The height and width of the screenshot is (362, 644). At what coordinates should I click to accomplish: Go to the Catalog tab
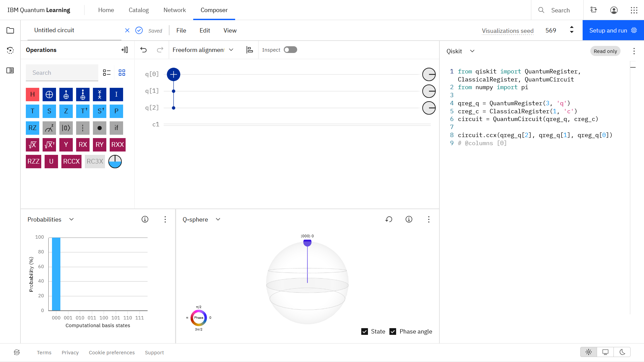pyautogui.click(x=139, y=10)
